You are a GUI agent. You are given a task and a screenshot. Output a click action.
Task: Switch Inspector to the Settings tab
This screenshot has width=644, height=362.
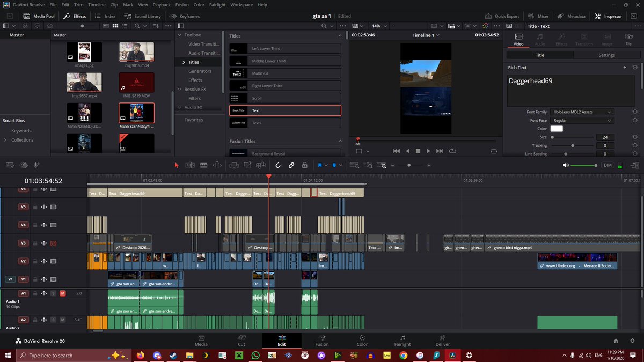607,55
